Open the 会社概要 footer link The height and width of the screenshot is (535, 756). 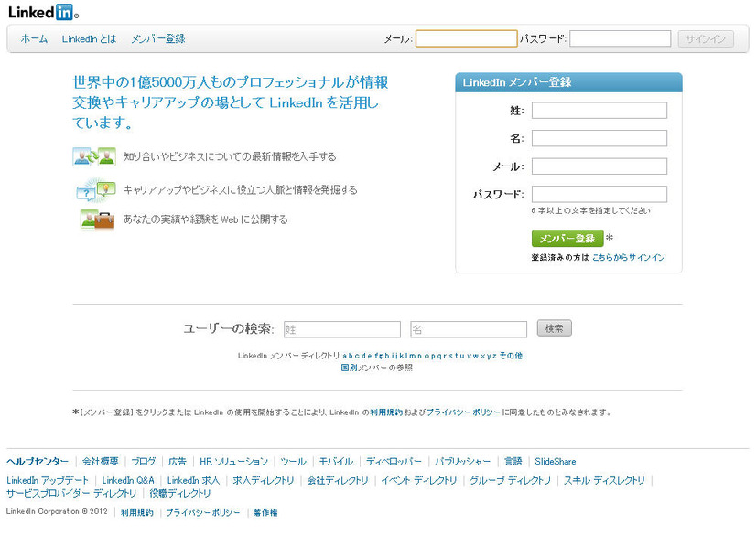click(101, 462)
